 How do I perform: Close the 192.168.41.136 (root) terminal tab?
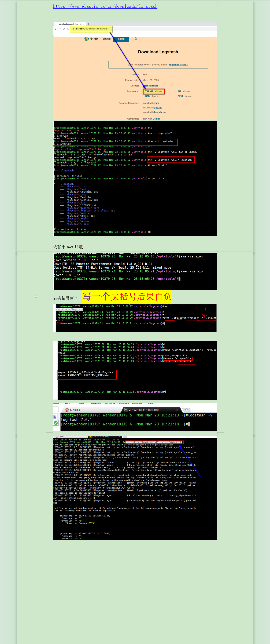pyautogui.click(x=177, y=410)
